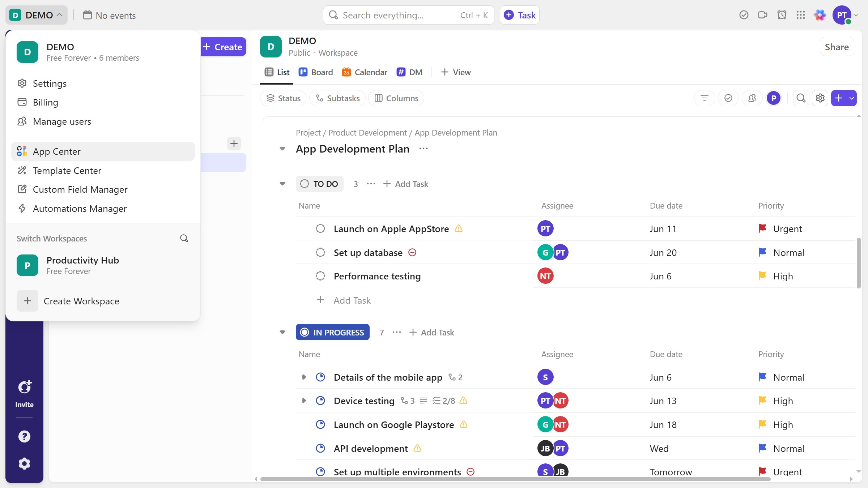Open the record clip camera icon

point(763,15)
